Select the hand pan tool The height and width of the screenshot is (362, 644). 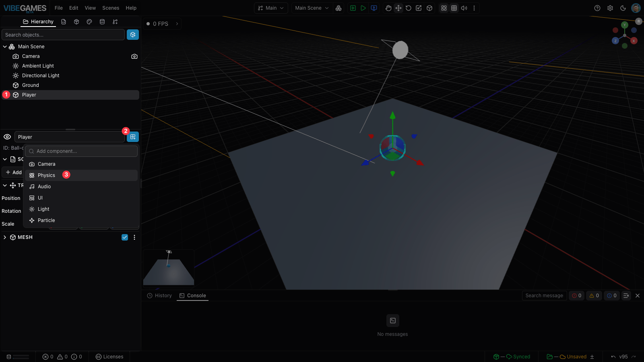pos(388,8)
